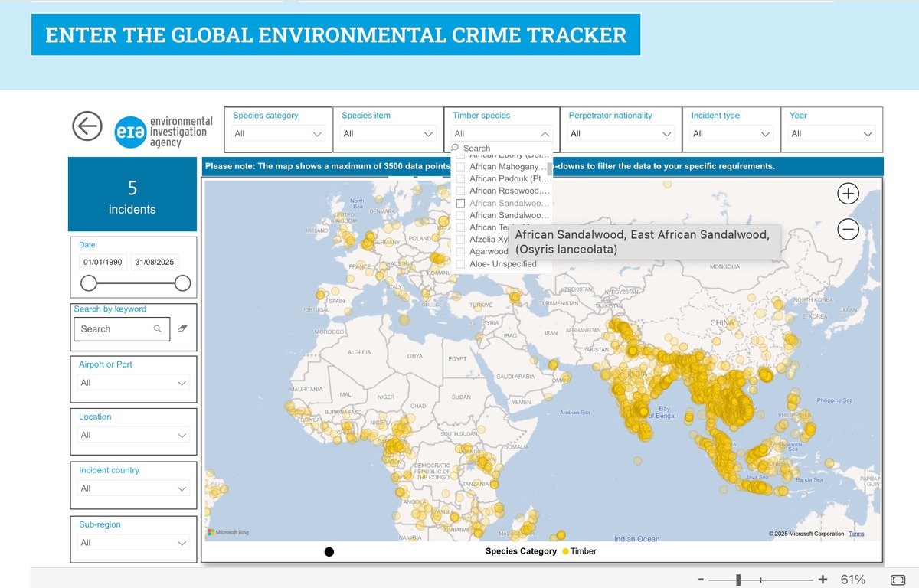Image resolution: width=919 pixels, height=588 pixels.
Task: Click the ALGERIA map label
Action: (x=359, y=352)
